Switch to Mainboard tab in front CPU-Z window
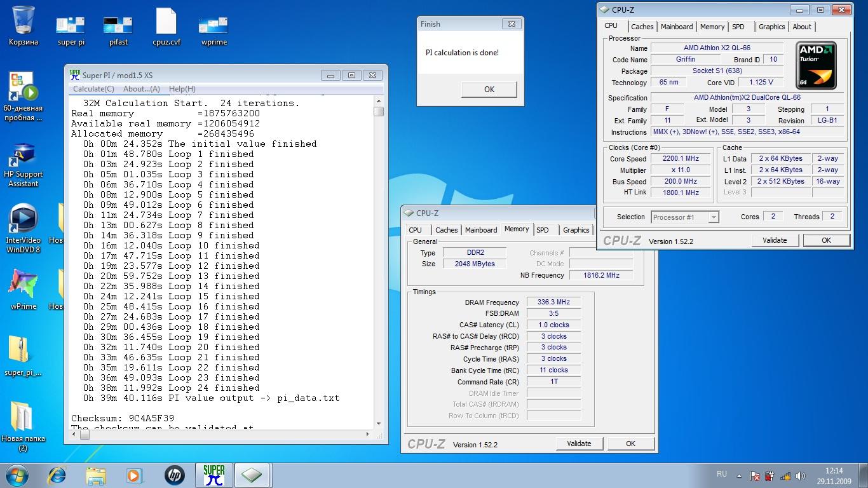Image resolution: width=868 pixels, height=488 pixels. coord(677,27)
